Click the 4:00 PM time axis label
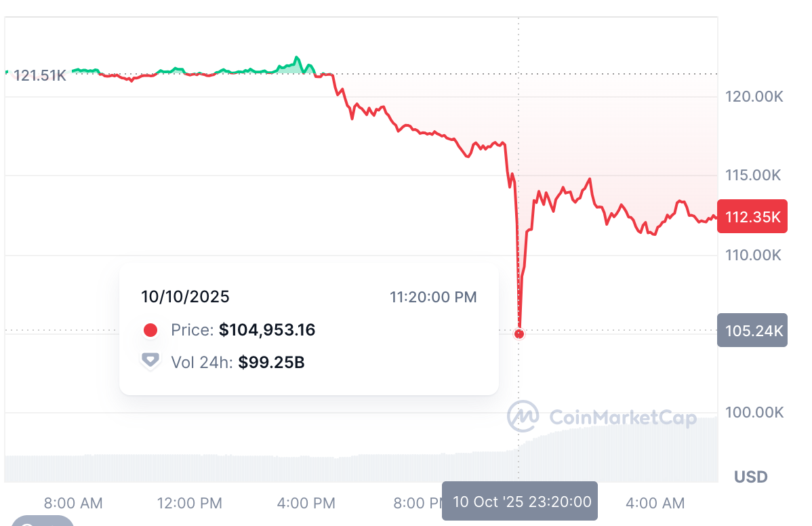 pos(306,503)
